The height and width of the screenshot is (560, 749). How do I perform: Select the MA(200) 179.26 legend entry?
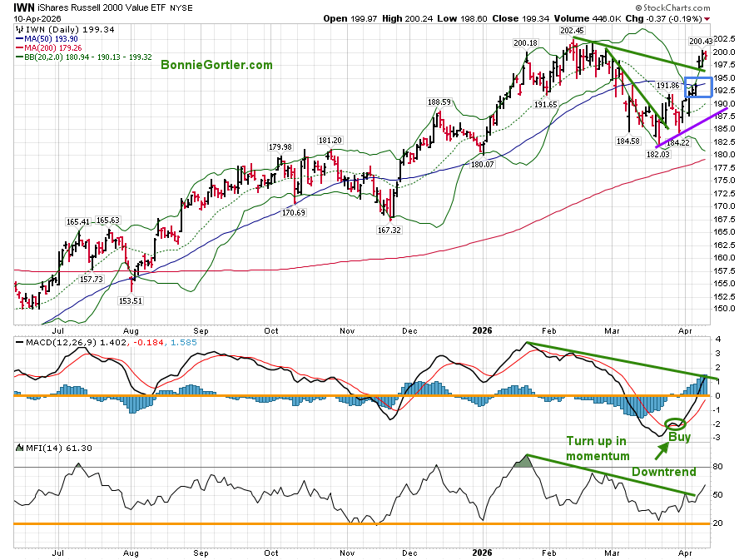tap(52, 49)
